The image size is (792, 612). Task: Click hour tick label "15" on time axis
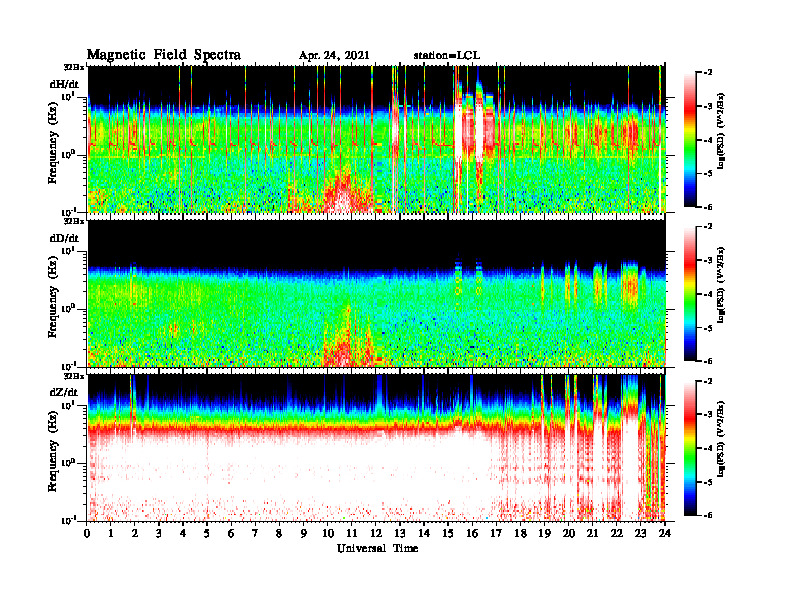coord(448,534)
